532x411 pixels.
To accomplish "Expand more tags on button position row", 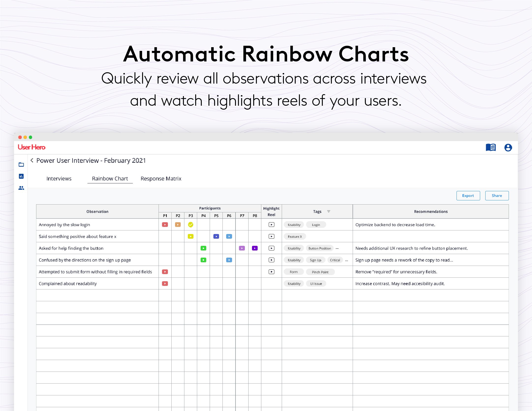I will [x=337, y=248].
